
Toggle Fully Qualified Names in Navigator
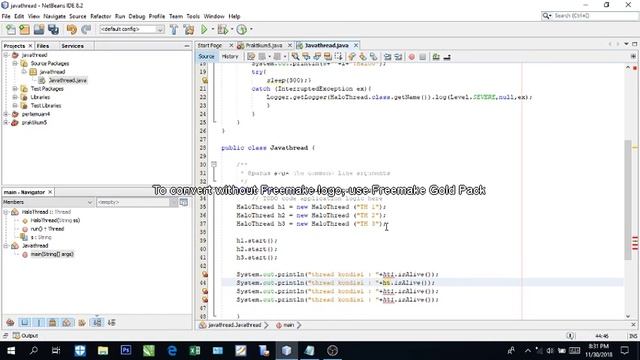[82, 322]
